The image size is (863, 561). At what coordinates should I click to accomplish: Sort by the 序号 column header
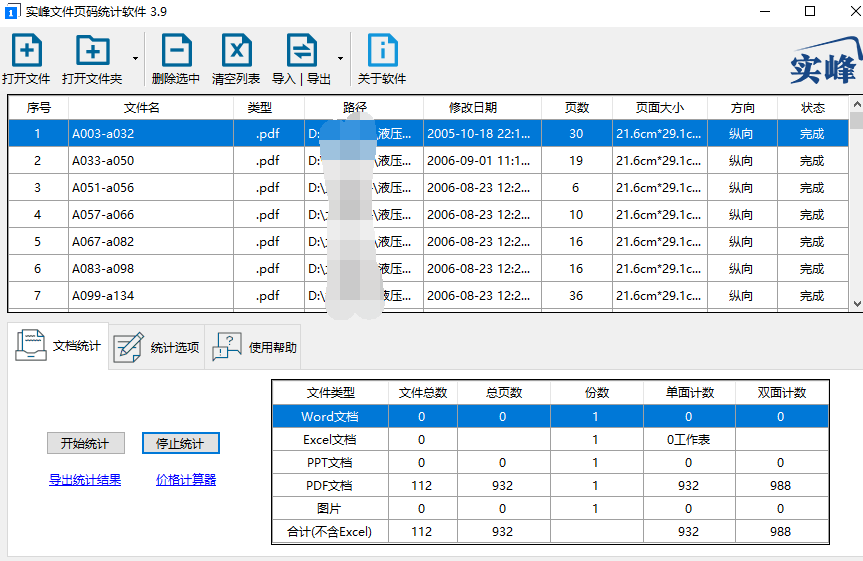(39, 107)
